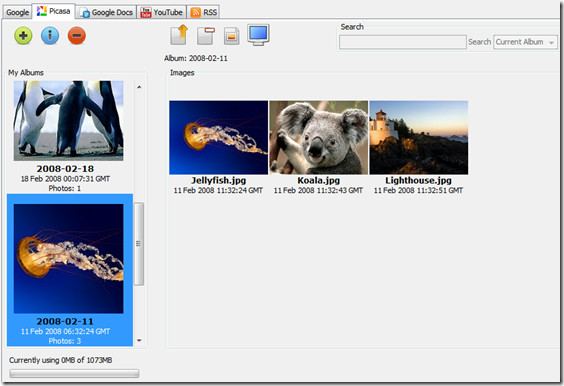Open the RSS tab

[204, 13]
